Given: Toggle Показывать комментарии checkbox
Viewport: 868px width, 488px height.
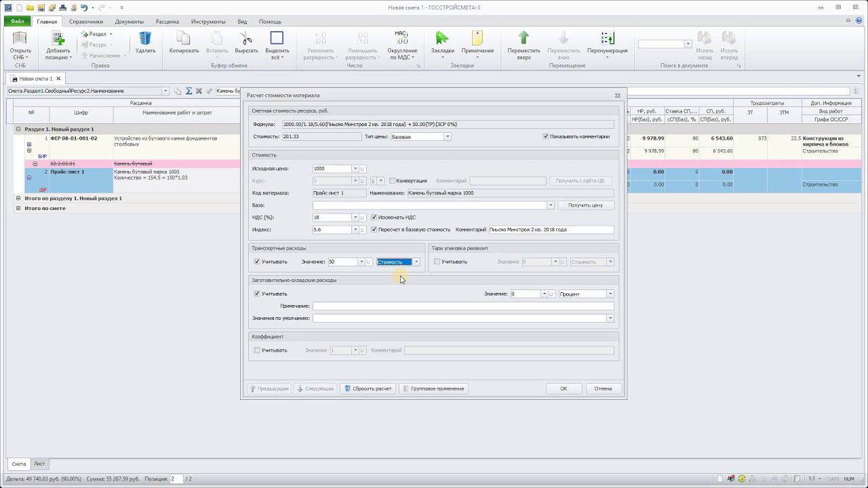Looking at the screenshot, I should [x=546, y=136].
